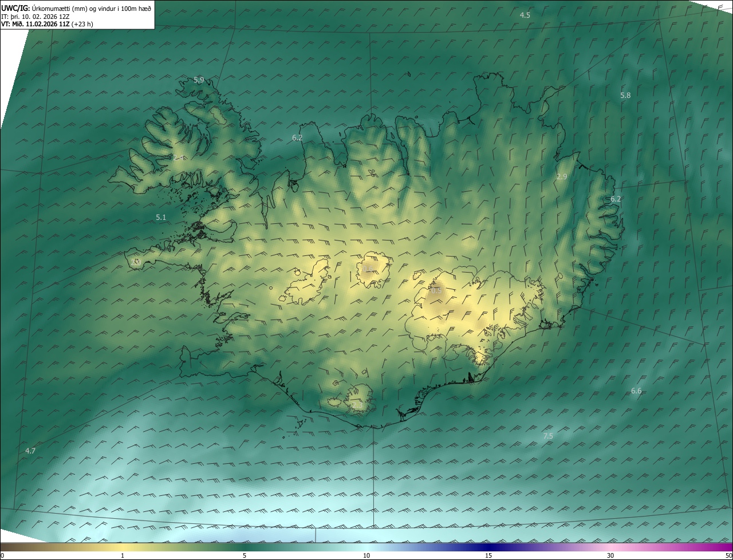733x560 pixels.
Task: Click the 7.5 value label on the map
Action: coord(548,436)
